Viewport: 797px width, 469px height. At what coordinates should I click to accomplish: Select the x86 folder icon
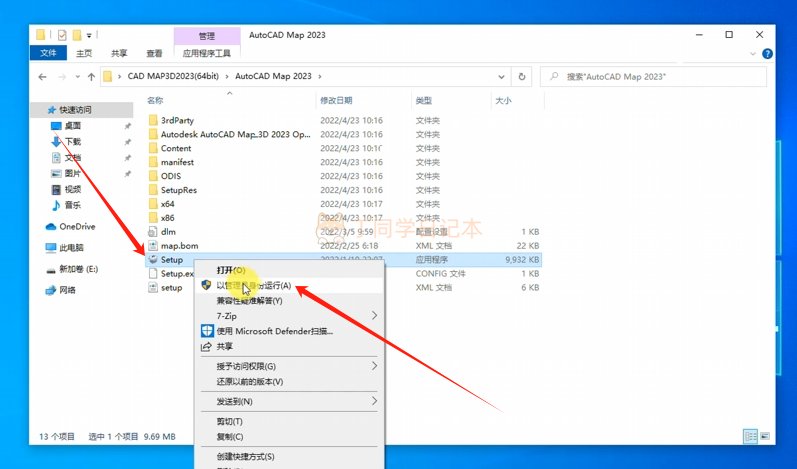tap(153, 217)
